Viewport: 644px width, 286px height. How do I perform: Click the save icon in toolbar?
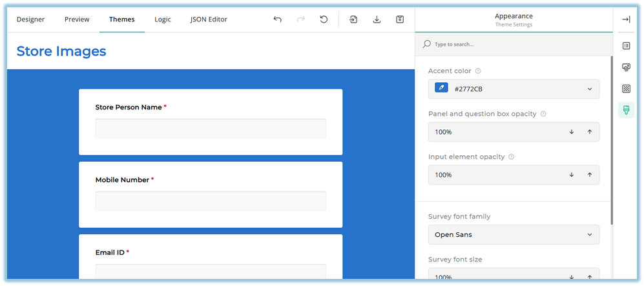coord(400,19)
